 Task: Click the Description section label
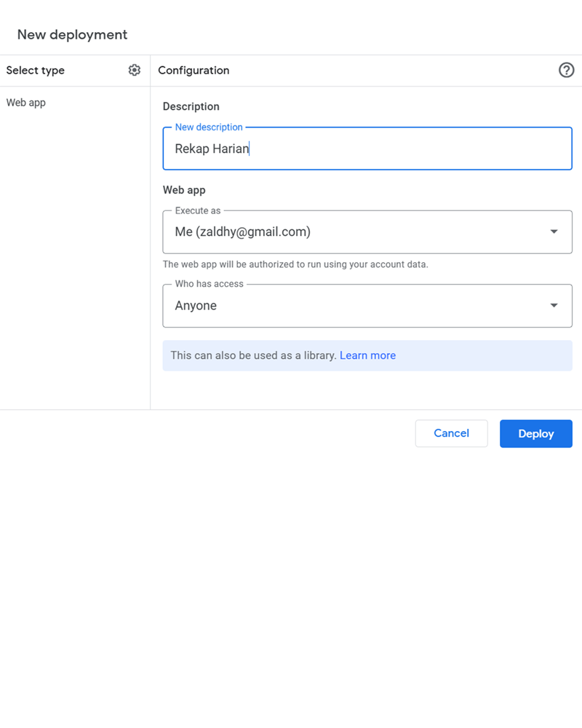(x=191, y=106)
